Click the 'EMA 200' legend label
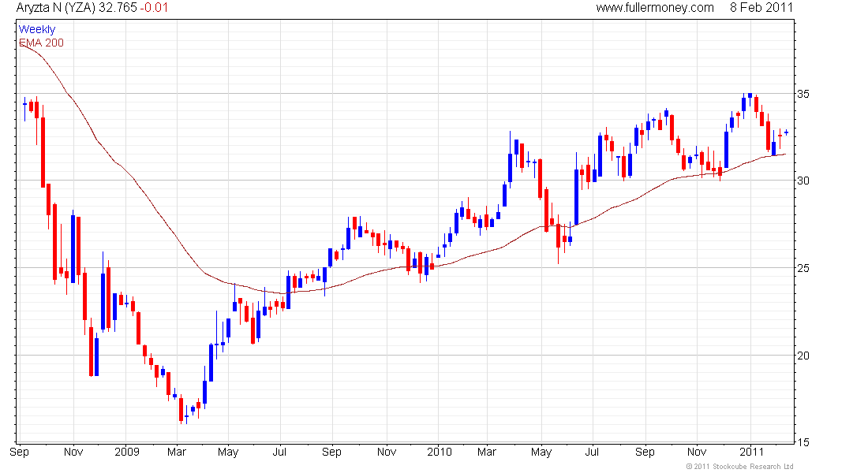Image resolution: width=868 pixels, height=473 pixels. coord(42,43)
